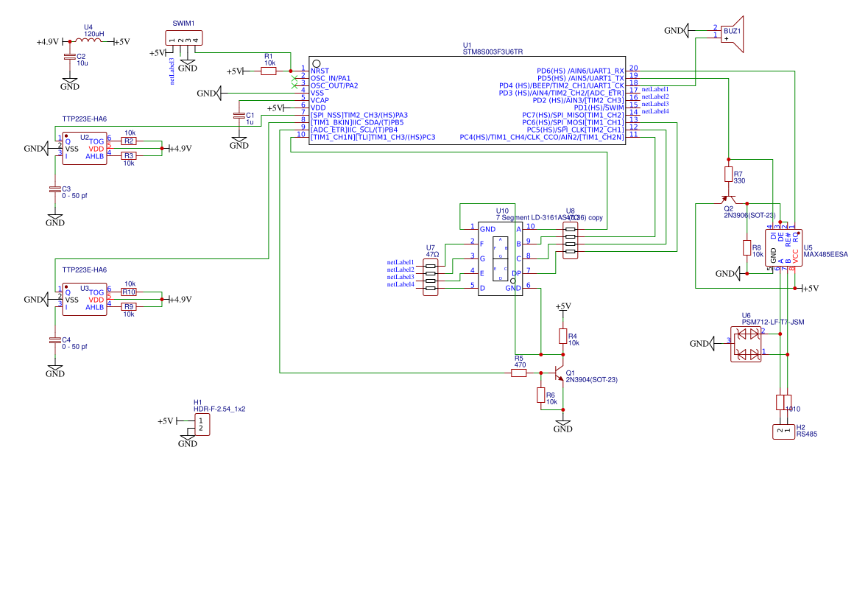This screenshot has width=868, height=609.
Task: Select the BUZ1 buzzer symbol
Action: click(x=732, y=35)
